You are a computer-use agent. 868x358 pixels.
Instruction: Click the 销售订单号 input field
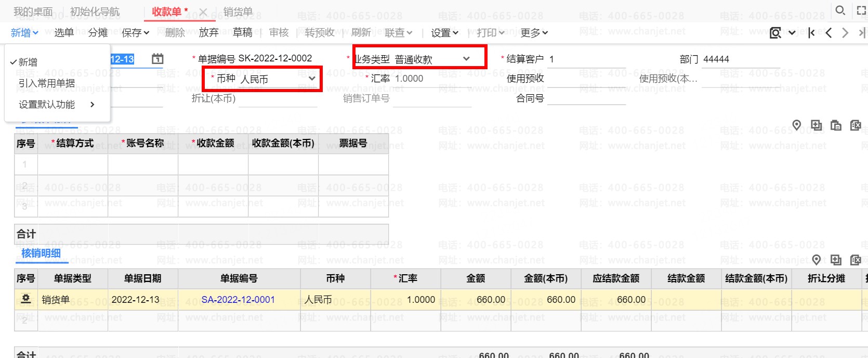tap(432, 98)
